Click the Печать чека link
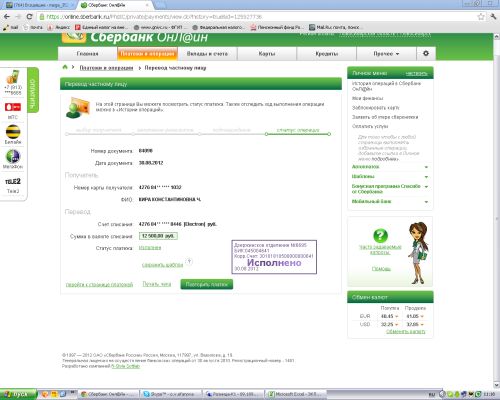Viewport: 500px width, 400px height. [x=157, y=284]
